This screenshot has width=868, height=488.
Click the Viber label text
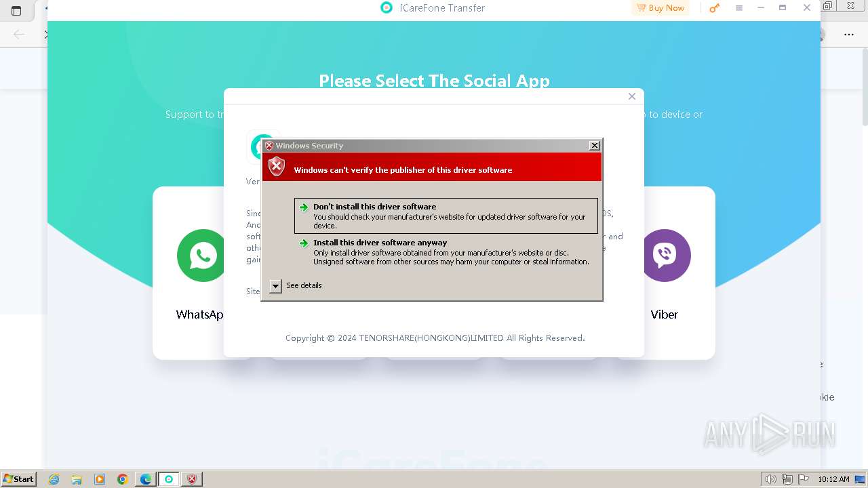click(665, 314)
